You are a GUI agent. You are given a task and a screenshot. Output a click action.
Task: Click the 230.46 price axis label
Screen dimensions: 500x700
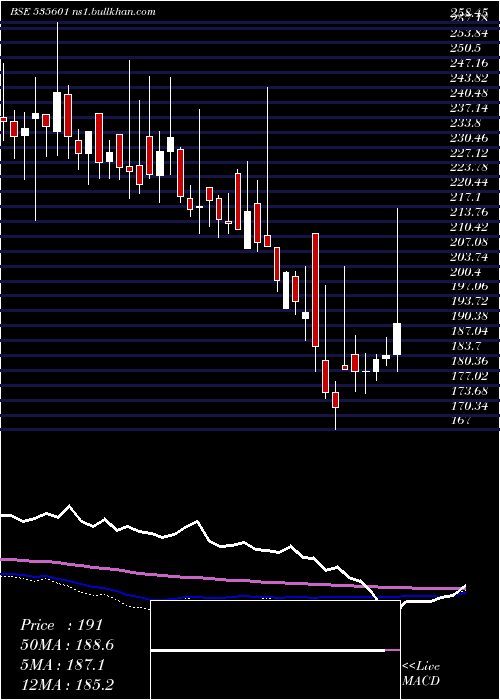click(x=468, y=138)
